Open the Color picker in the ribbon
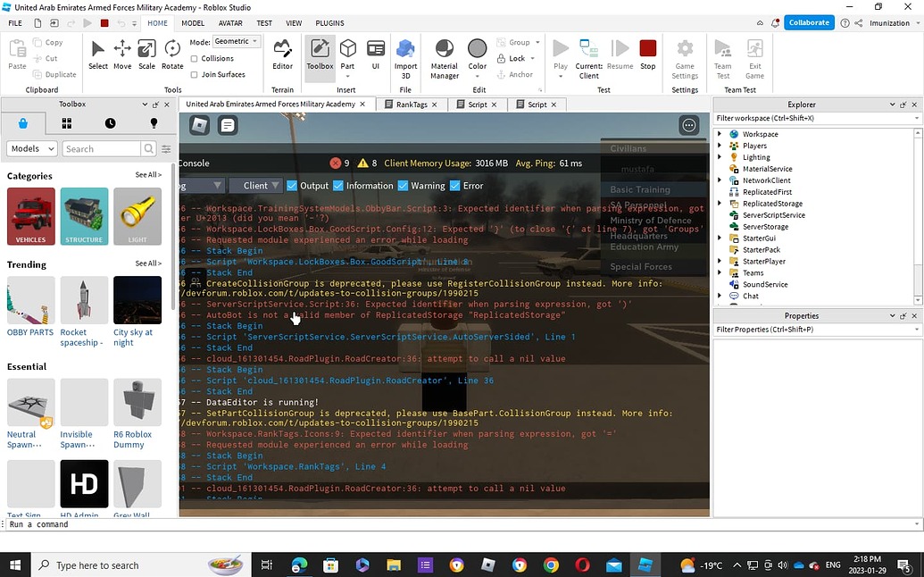The height and width of the screenshot is (577, 924). 477,56
